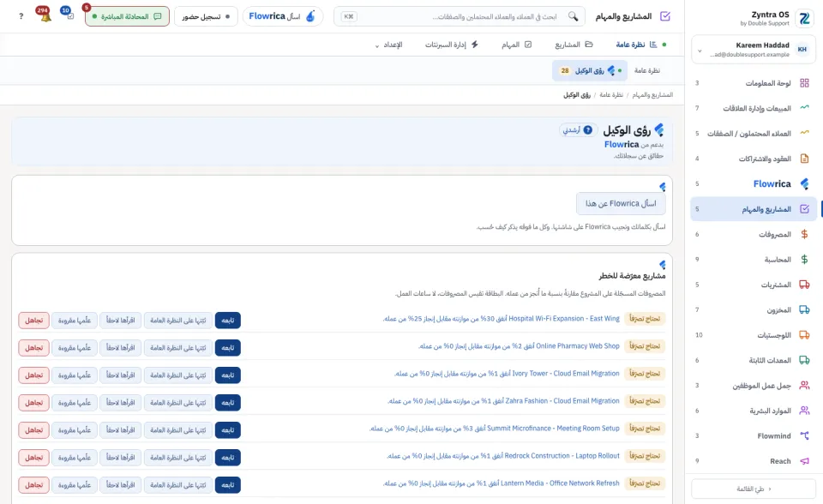Open جمل عمل الموظفين people icon

point(804,386)
